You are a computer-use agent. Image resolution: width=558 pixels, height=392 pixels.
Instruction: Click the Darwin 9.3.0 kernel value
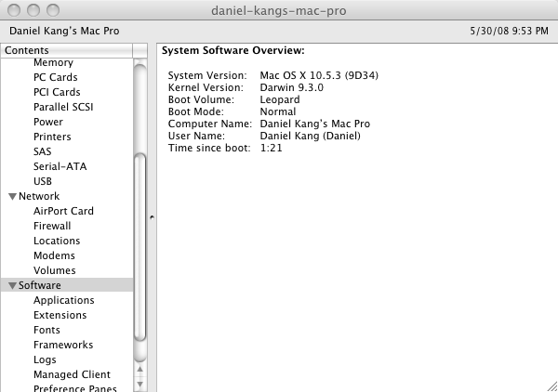coord(292,88)
